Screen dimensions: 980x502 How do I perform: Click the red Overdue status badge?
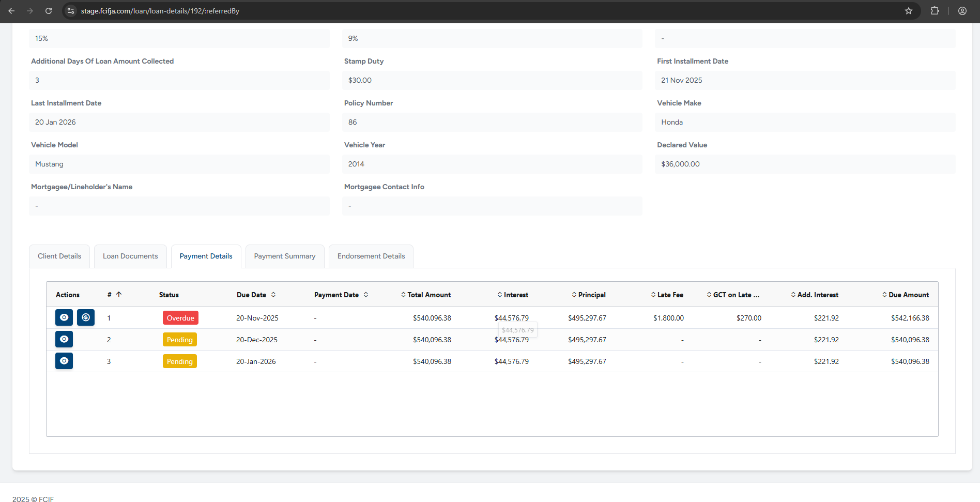click(x=180, y=318)
